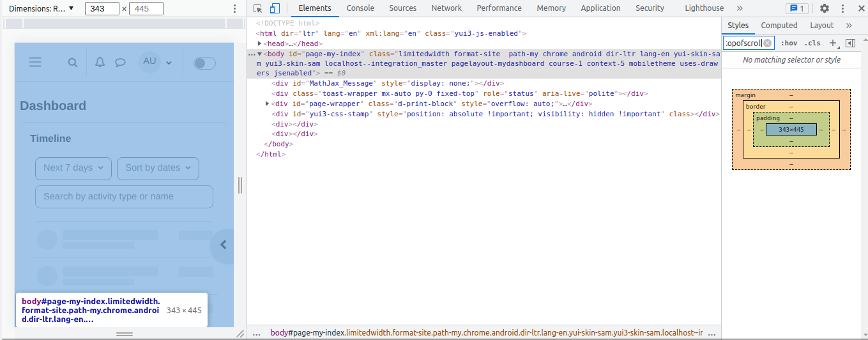
Task: Select the html element line
Action: 391,33
